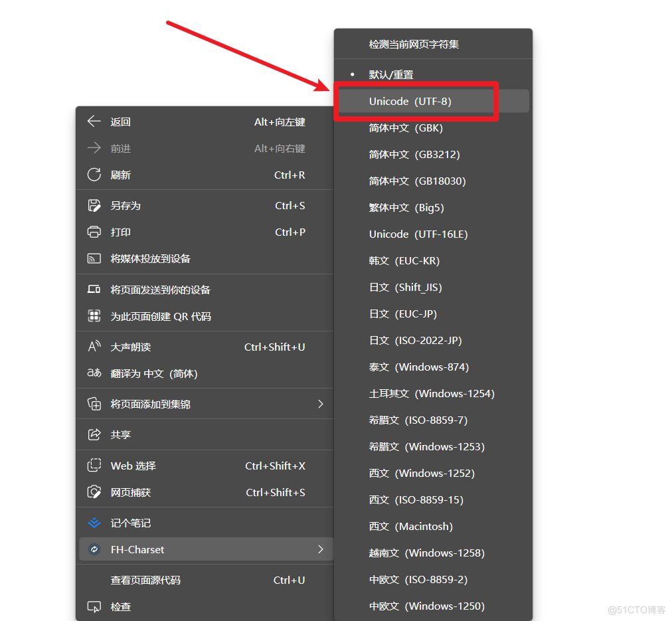The width and height of the screenshot is (672, 621).
Task: Expand the FH-Charset submenu arrow
Action: click(321, 549)
